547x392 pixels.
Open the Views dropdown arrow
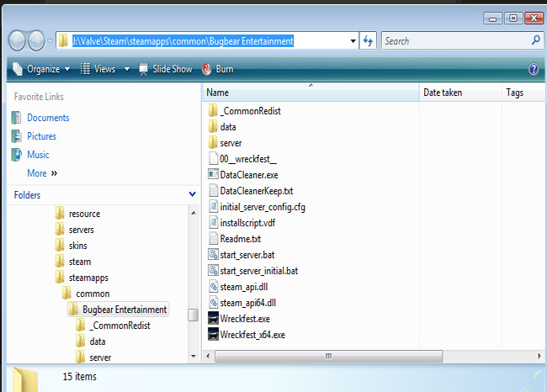point(127,69)
